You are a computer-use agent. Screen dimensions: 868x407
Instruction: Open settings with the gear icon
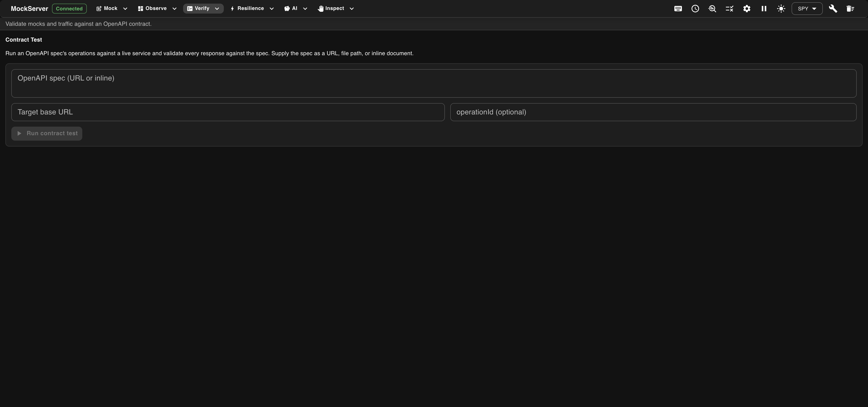click(747, 9)
